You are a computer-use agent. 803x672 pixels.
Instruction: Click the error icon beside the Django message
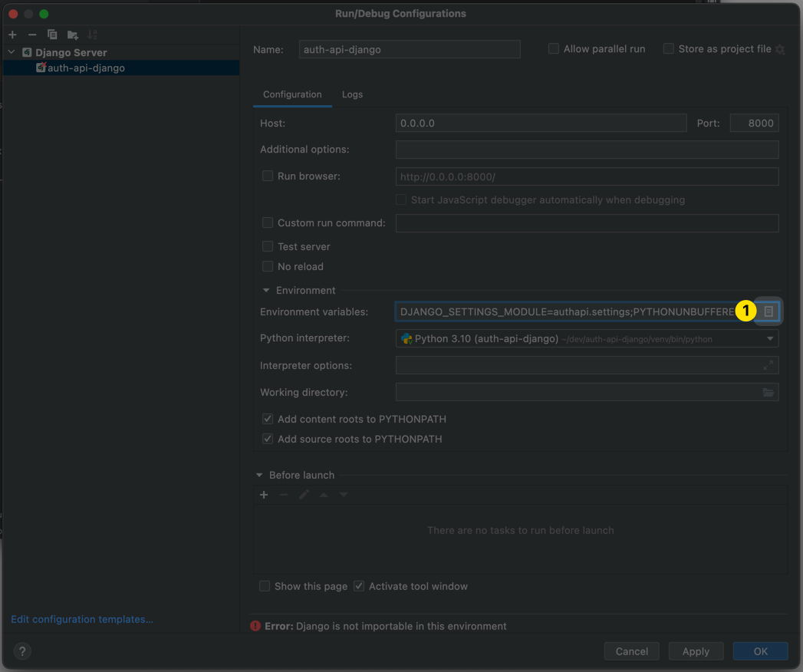coord(255,626)
